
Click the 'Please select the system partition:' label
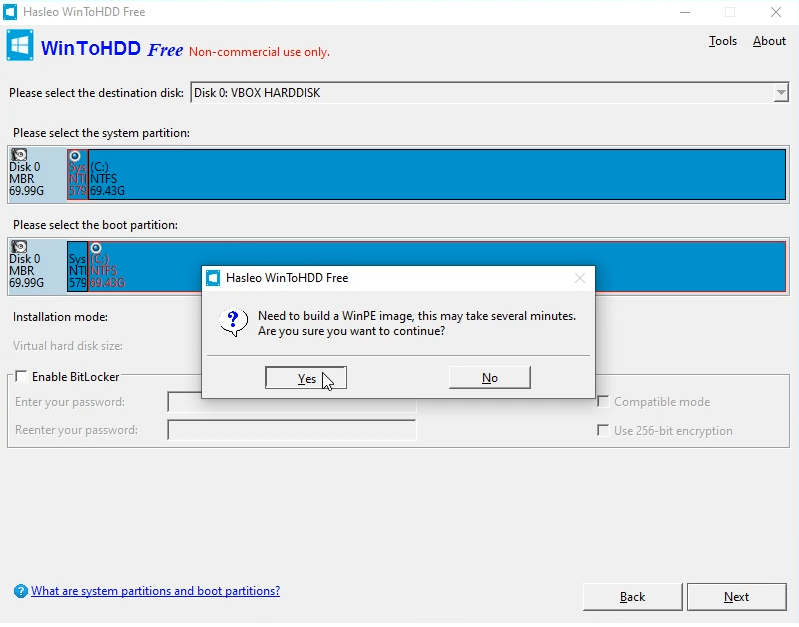[x=101, y=133]
